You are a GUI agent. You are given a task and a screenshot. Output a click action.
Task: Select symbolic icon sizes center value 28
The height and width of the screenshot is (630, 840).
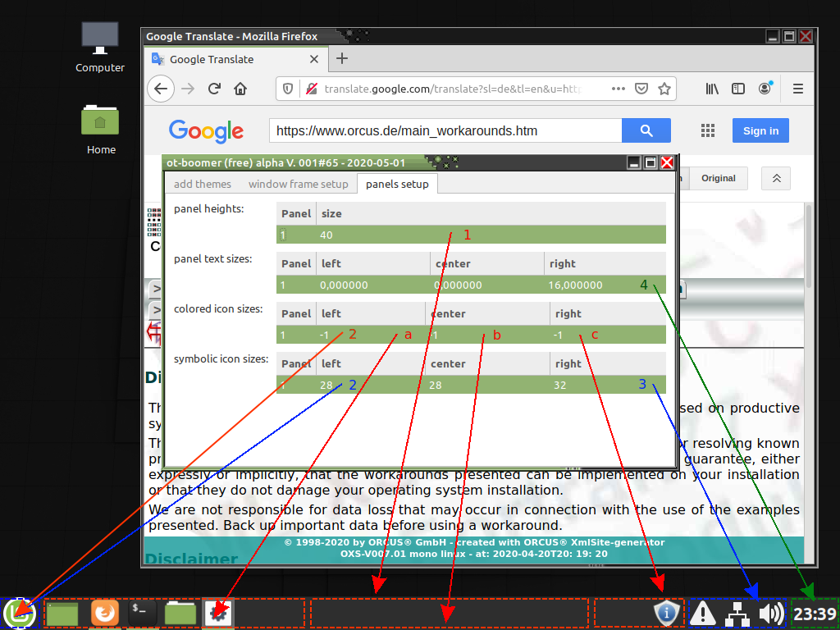coord(435,386)
